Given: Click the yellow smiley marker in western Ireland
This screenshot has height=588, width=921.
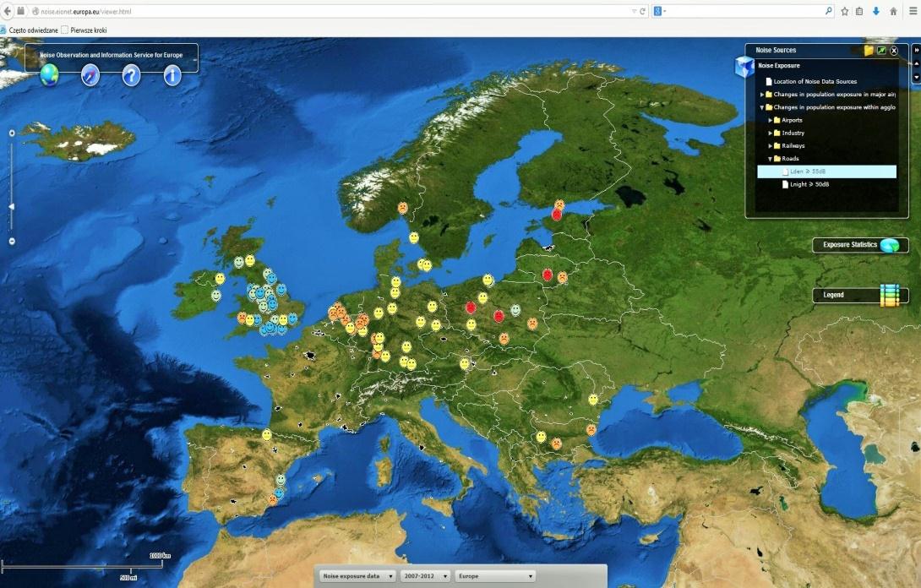Looking at the screenshot, I should pyautogui.click(x=220, y=279).
